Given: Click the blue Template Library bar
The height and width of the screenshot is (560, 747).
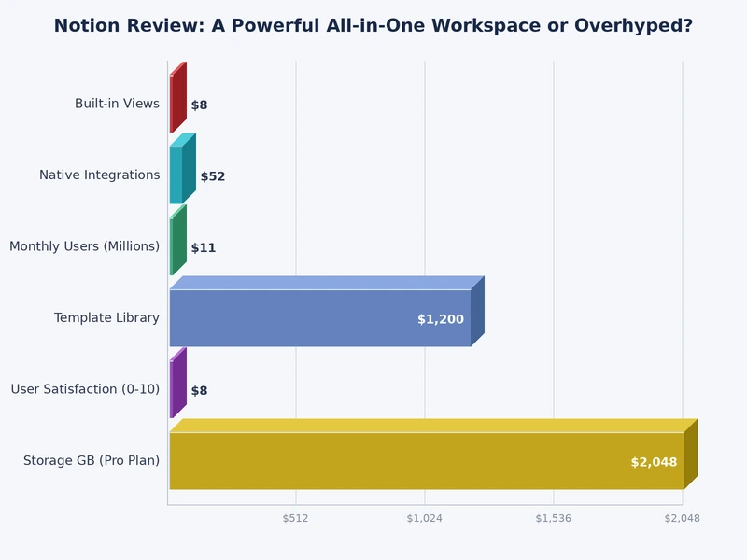Looking at the screenshot, I should click(327, 312).
